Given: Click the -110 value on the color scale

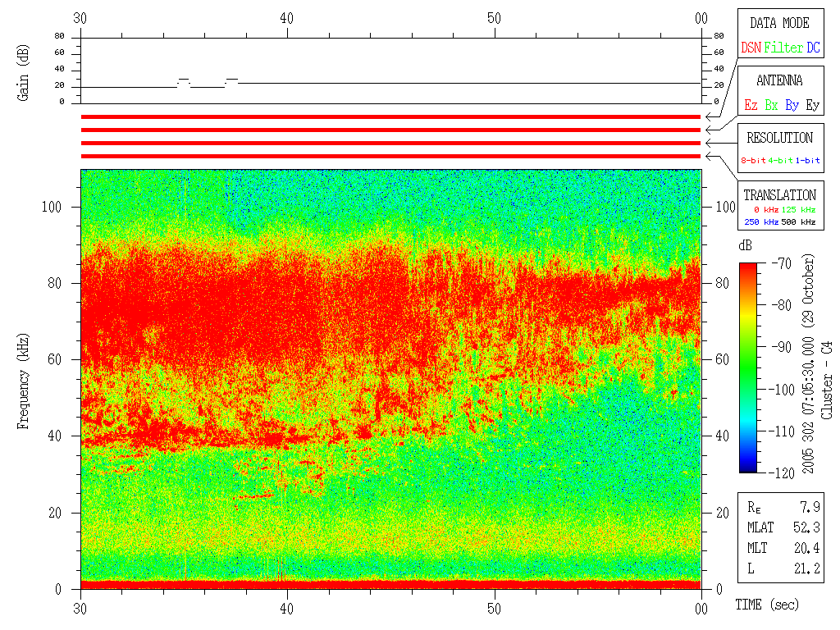Looking at the screenshot, I should (782, 431).
